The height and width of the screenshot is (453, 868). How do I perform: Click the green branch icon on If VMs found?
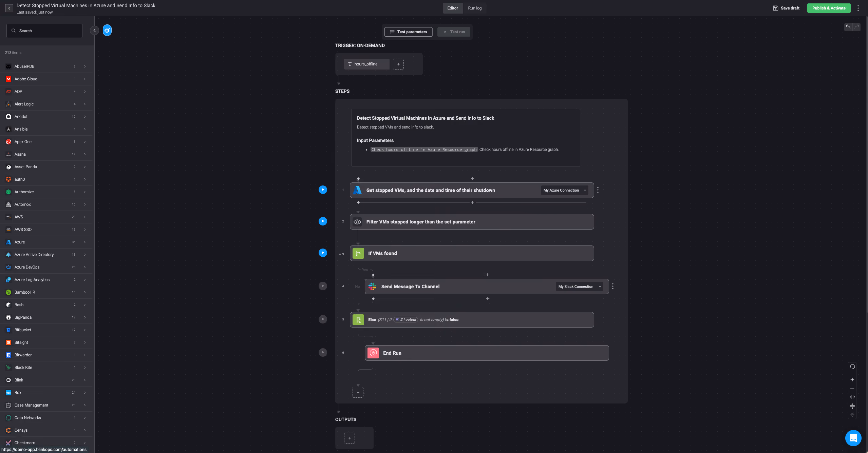pos(358,253)
